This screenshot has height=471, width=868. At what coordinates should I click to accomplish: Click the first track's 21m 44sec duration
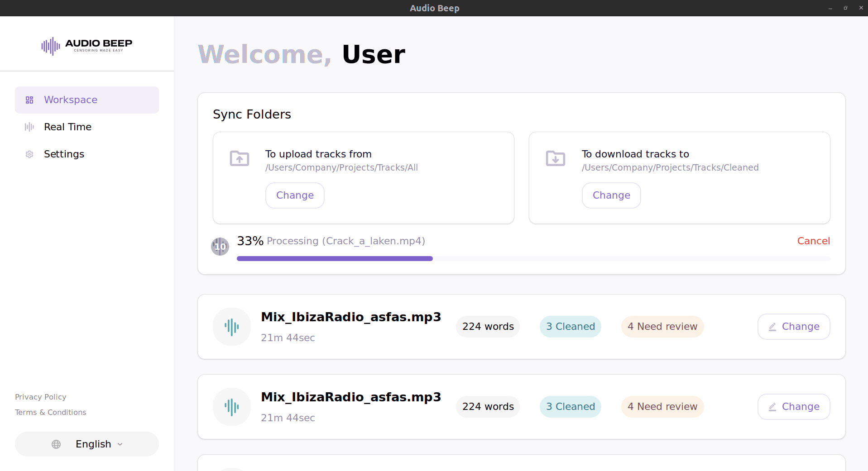(x=288, y=338)
